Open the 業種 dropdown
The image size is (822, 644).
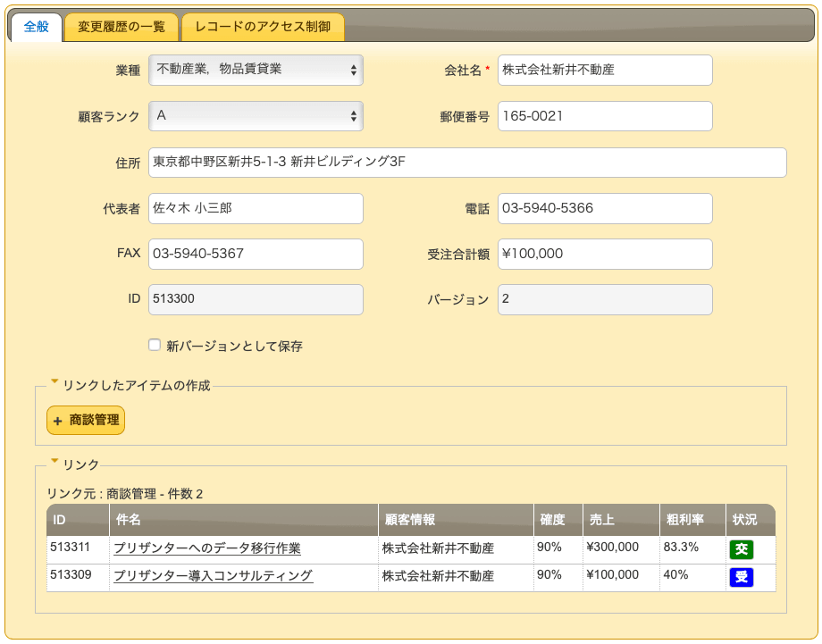(256, 70)
